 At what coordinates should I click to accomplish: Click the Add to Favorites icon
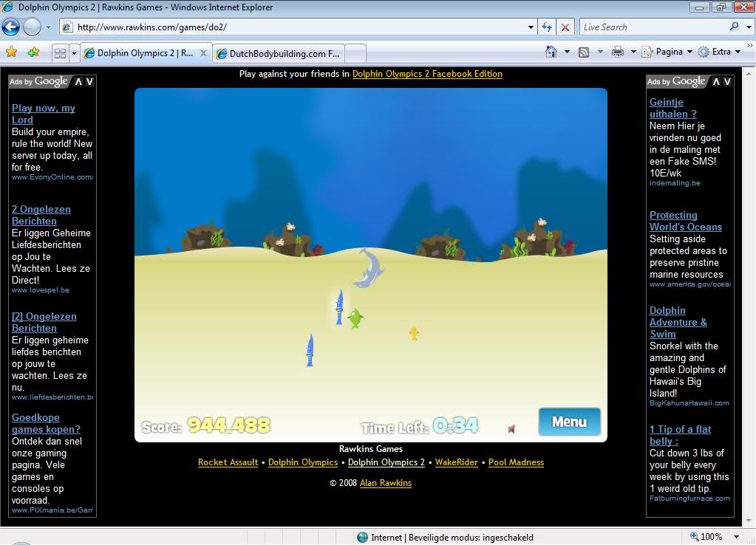pos(33,52)
